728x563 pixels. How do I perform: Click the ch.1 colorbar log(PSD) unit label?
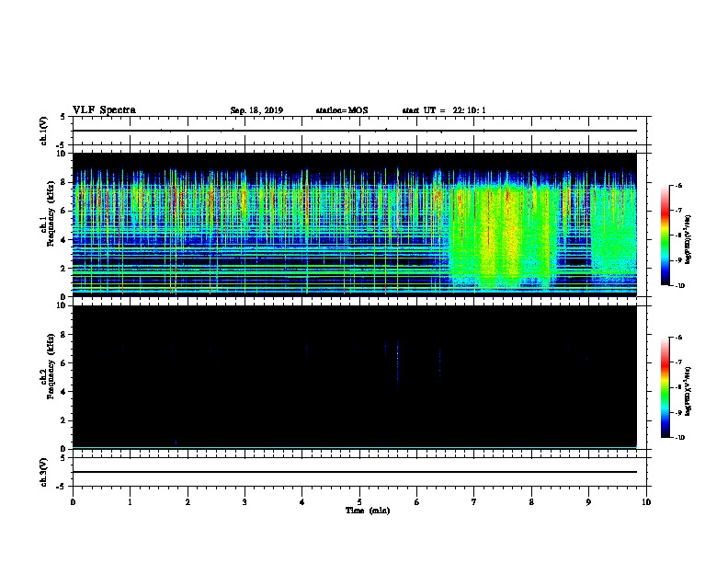688,240
